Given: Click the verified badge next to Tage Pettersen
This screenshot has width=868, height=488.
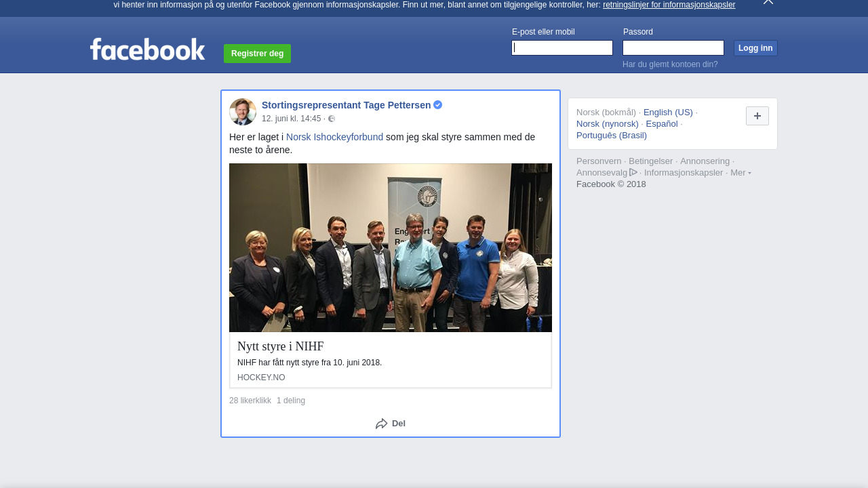Looking at the screenshot, I should point(438,105).
